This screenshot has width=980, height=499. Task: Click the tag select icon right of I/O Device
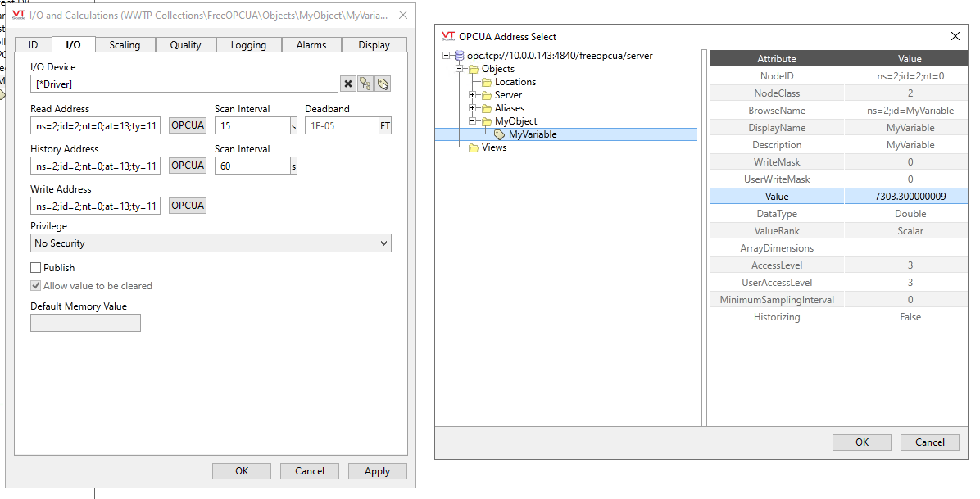click(x=383, y=84)
